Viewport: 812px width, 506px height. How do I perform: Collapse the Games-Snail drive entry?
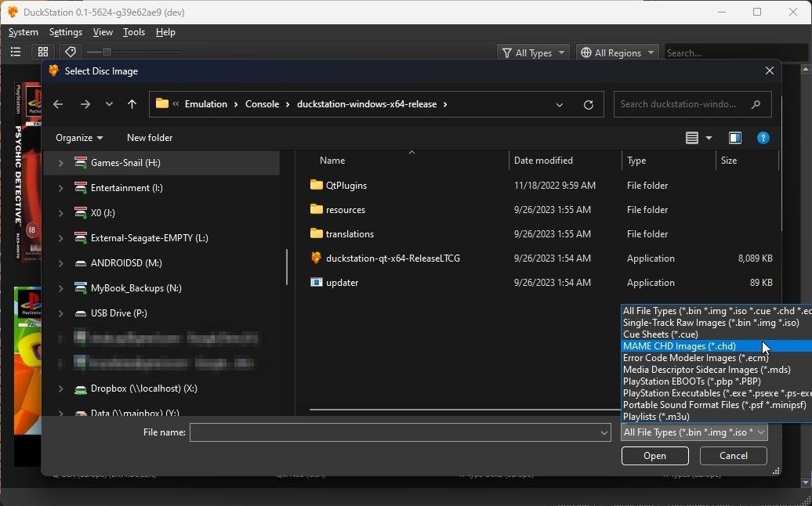60,163
